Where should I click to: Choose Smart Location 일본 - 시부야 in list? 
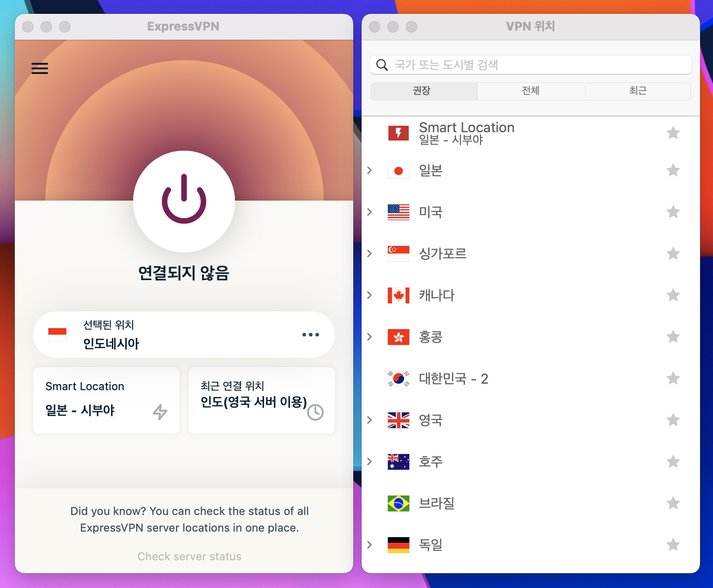467,133
